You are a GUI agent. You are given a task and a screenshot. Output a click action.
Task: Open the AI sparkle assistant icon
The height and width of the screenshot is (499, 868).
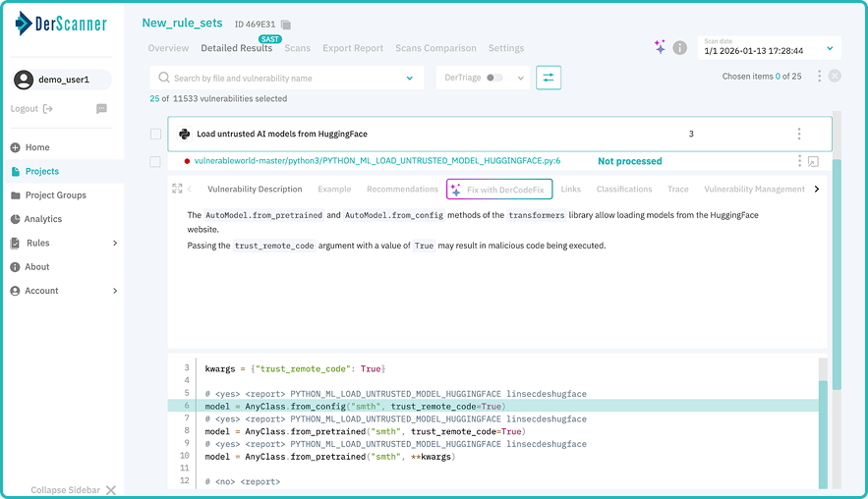point(660,47)
